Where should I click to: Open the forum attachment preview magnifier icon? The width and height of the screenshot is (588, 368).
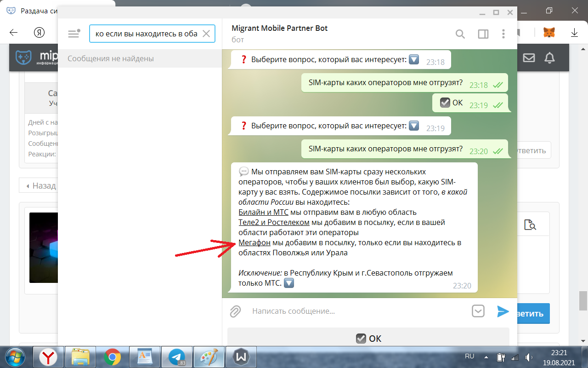(530, 225)
